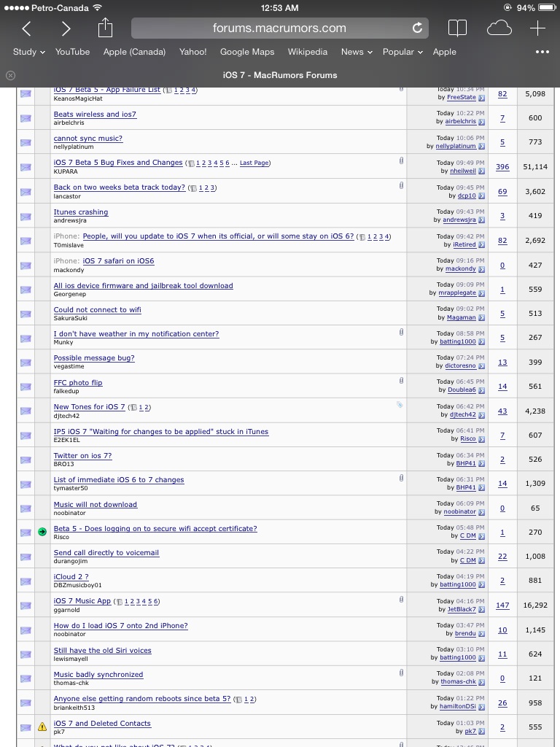Screen dimensions: 560x747
Task: Click the green arrow icon on Beta 5 wifi thread
Action: coord(42,532)
